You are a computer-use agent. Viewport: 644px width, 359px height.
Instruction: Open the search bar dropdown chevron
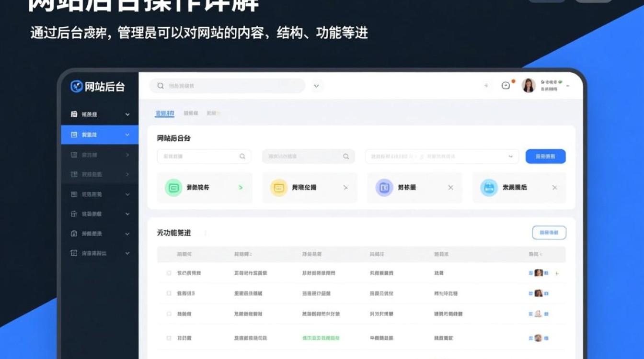[x=316, y=86]
